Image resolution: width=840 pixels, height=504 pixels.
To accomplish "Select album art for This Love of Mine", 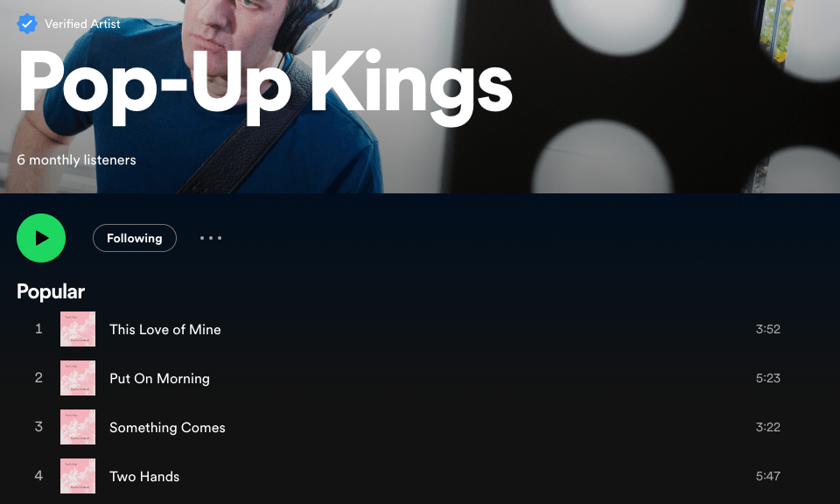I will pos(78,329).
